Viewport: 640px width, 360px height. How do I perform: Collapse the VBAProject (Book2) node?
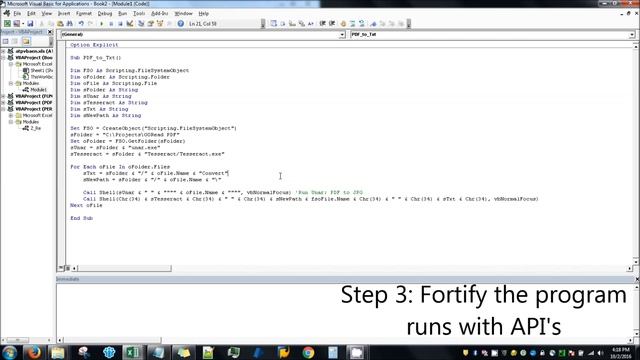click(4, 58)
